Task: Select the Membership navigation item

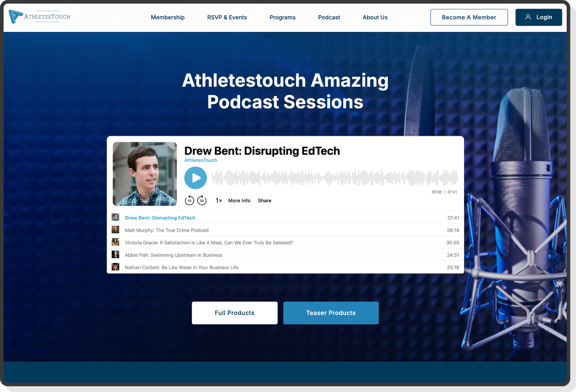Action: pos(167,17)
